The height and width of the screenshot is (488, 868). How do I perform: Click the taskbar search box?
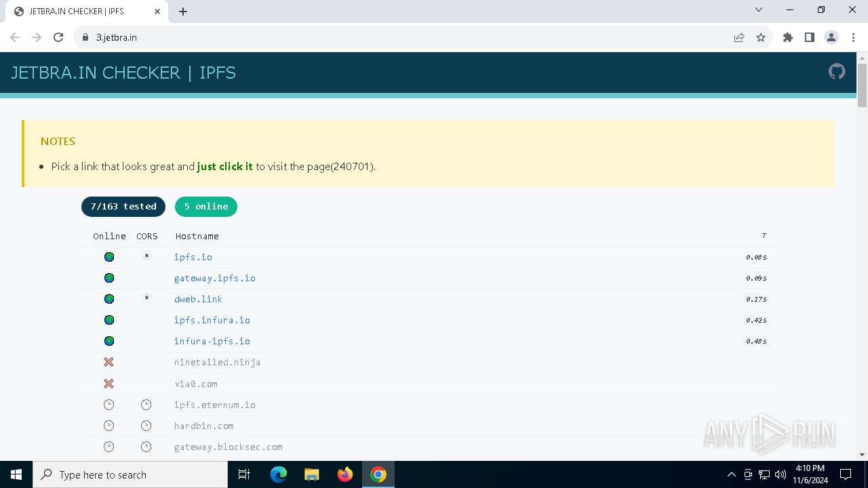(130, 474)
